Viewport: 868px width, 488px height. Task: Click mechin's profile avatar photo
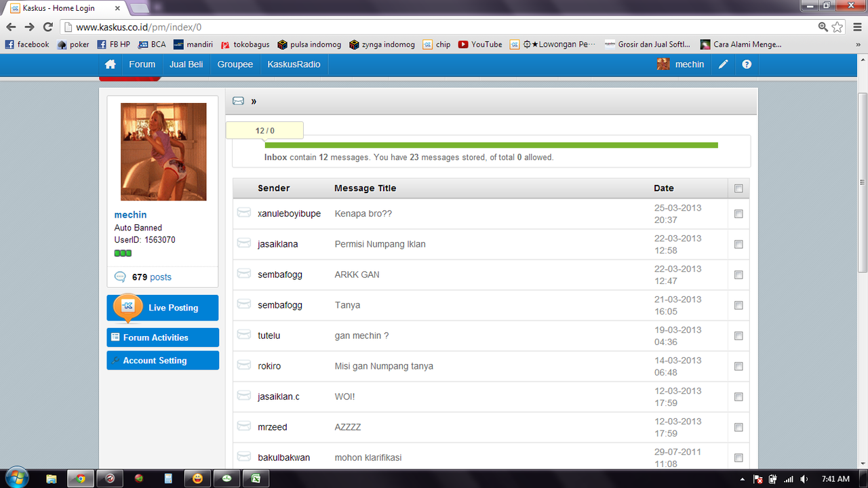tap(163, 151)
